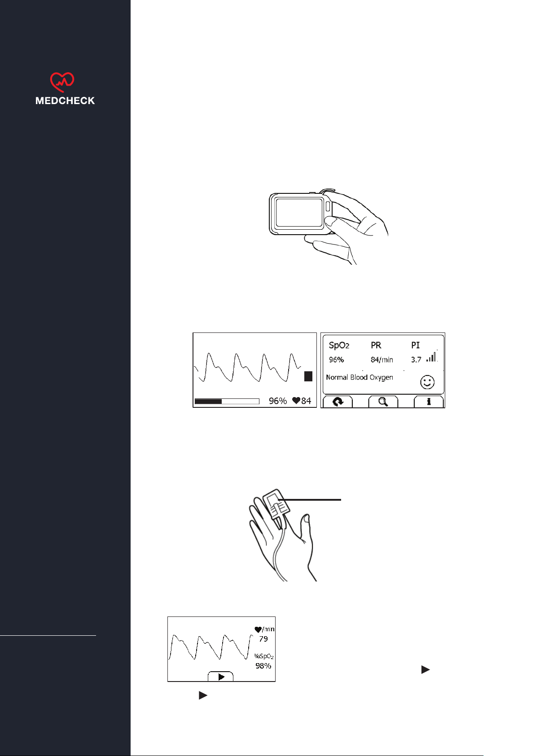This screenshot has width=535, height=756.
Task: Click the heart icon beside 84
Action: coord(296,401)
